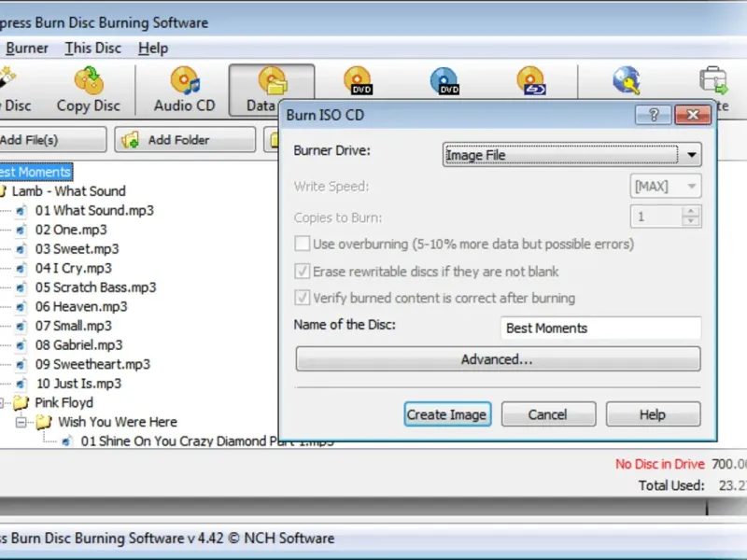Click the Copies to Burn number field
The height and width of the screenshot is (560, 747).
(656, 217)
